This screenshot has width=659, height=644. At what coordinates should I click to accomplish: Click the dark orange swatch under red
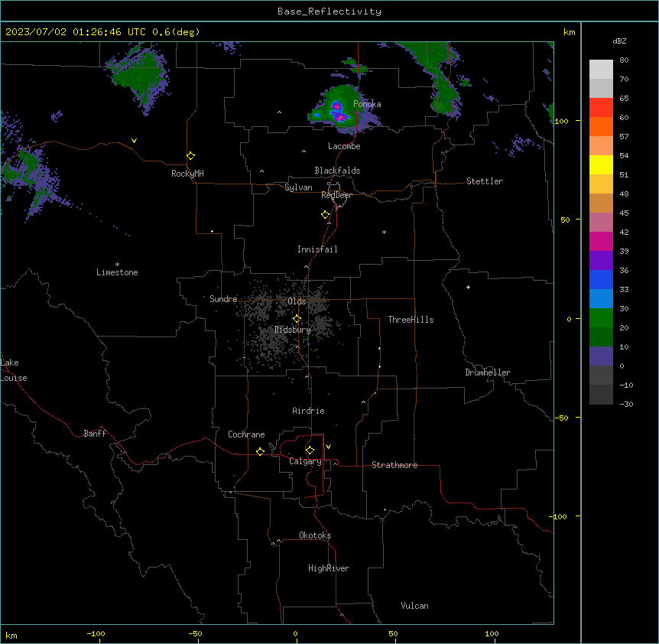(x=601, y=127)
